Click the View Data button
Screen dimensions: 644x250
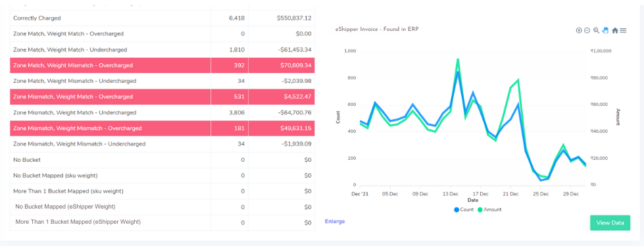[x=610, y=223]
